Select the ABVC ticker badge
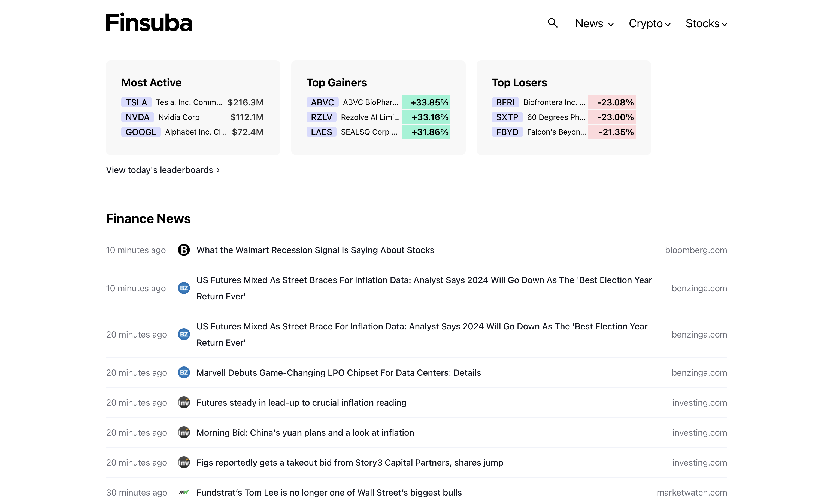This screenshot has width=818, height=504. [x=322, y=102]
